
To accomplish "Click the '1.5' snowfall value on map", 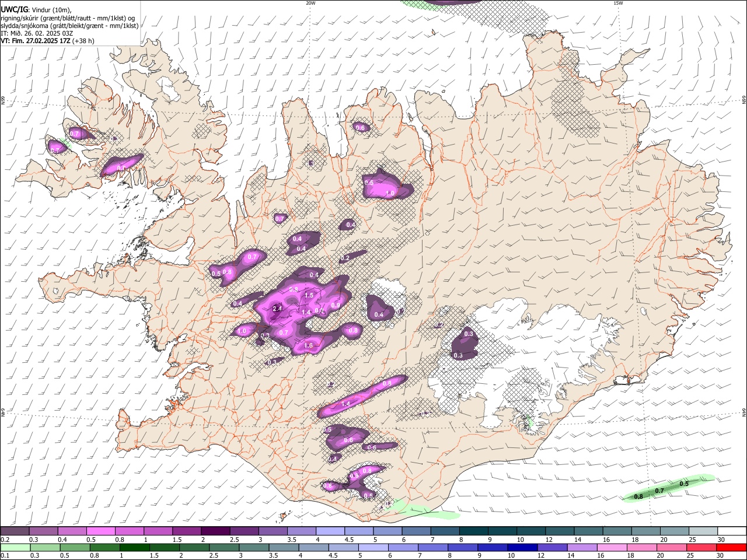I will (309, 296).
